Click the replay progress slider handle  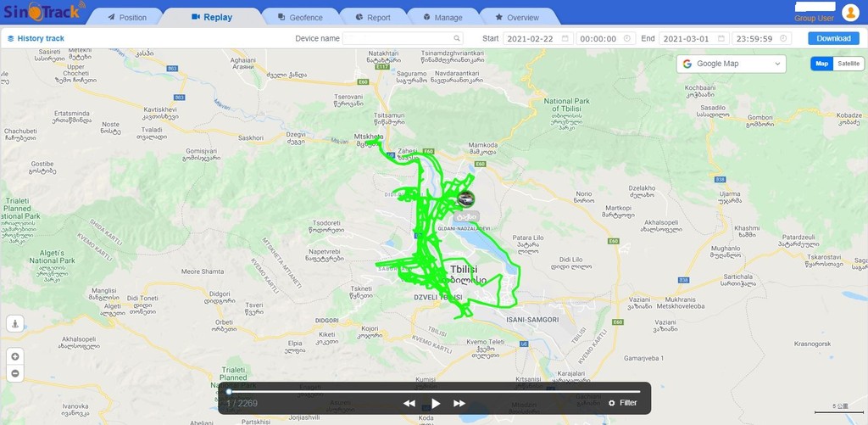pos(229,392)
